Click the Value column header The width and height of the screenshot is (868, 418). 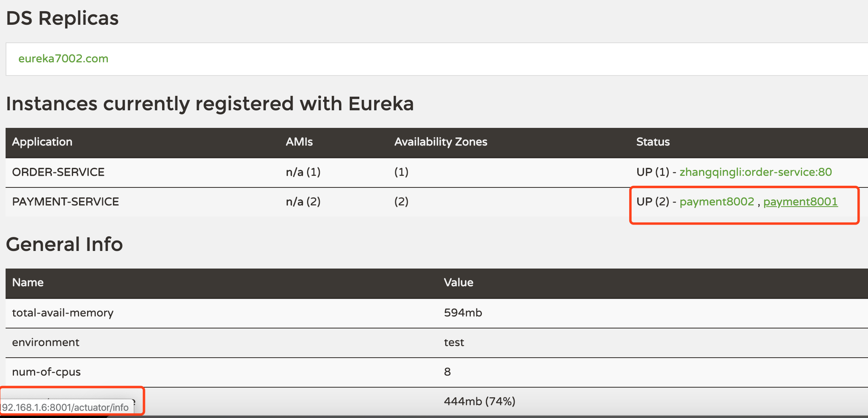click(x=458, y=283)
